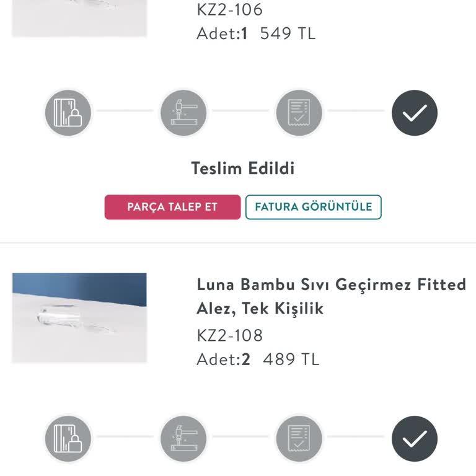The width and height of the screenshot is (476, 476).
Task: Click the 549 TL price text
Action: (288, 33)
